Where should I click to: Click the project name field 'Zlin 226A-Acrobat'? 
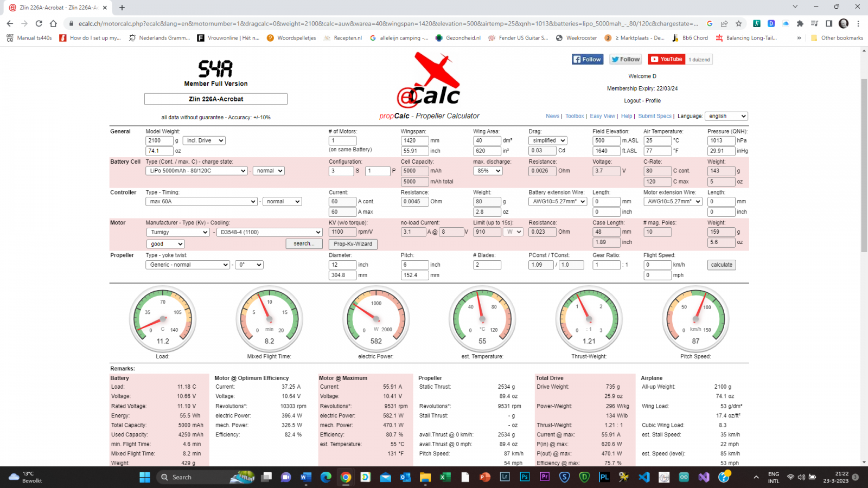[x=215, y=99]
